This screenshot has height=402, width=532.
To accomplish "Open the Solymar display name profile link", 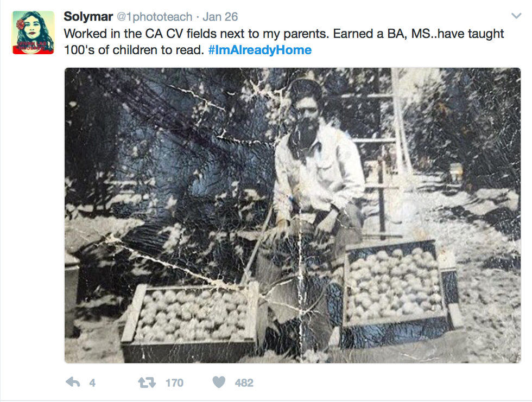I will 88,17.
